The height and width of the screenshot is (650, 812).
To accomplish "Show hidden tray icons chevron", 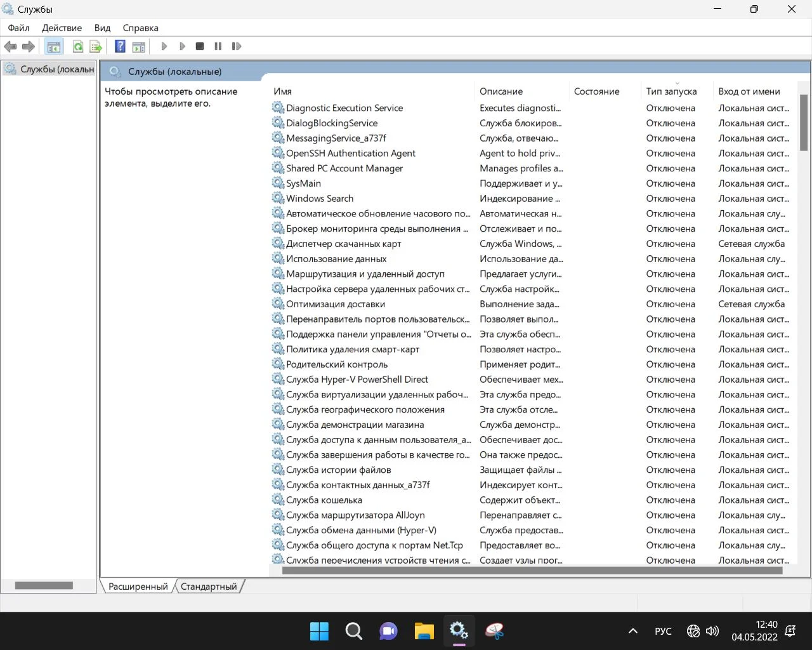I will tap(632, 631).
